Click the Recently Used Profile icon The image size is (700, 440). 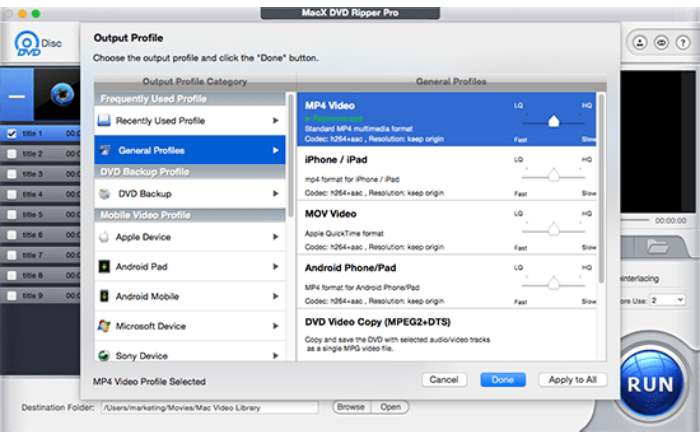click(104, 120)
